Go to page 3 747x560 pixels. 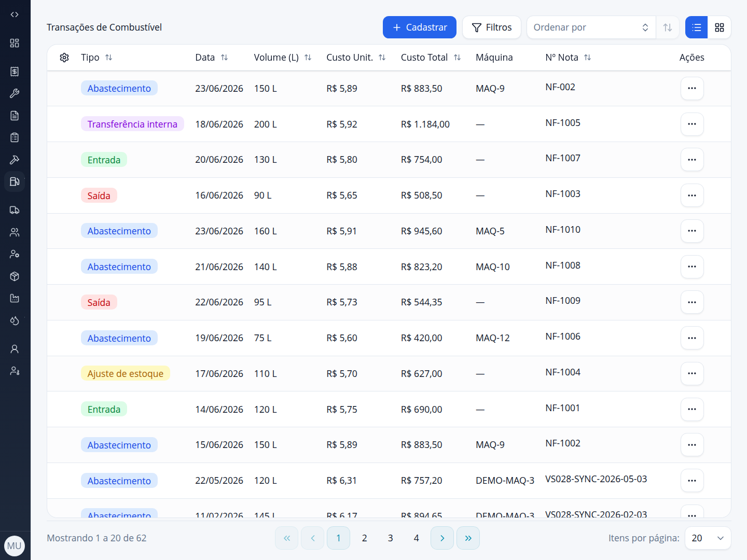tap(391, 538)
